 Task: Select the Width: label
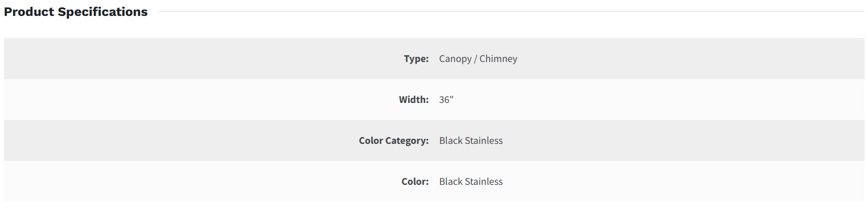click(x=414, y=100)
